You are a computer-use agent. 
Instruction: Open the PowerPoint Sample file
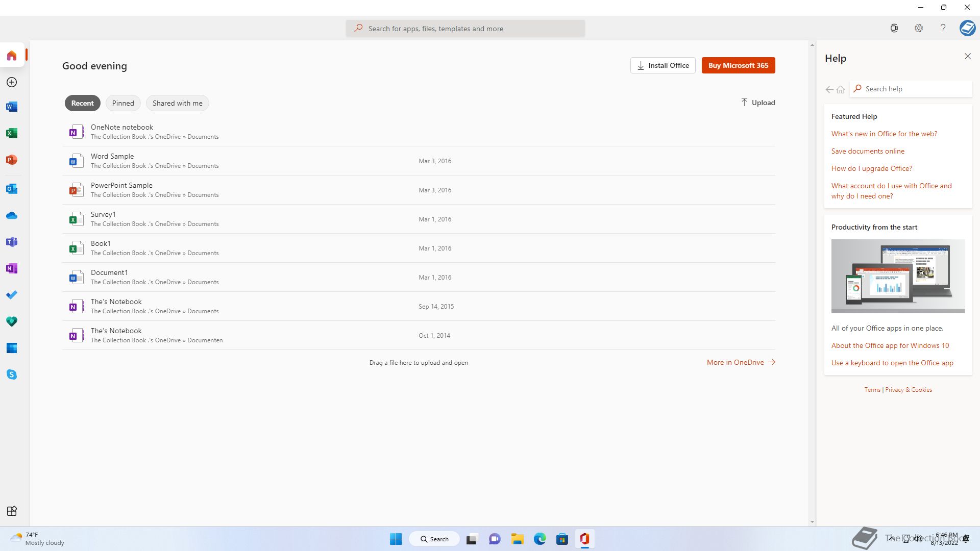[x=419, y=190]
